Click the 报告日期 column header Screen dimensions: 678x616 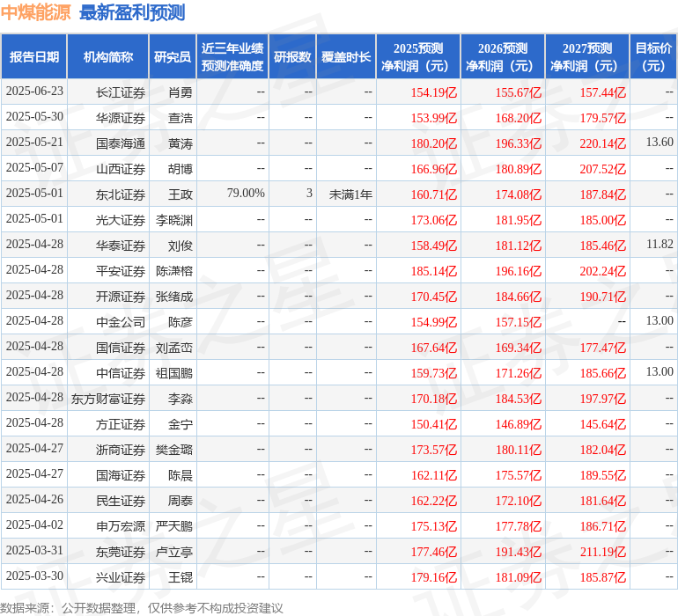[x=34, y=56]
